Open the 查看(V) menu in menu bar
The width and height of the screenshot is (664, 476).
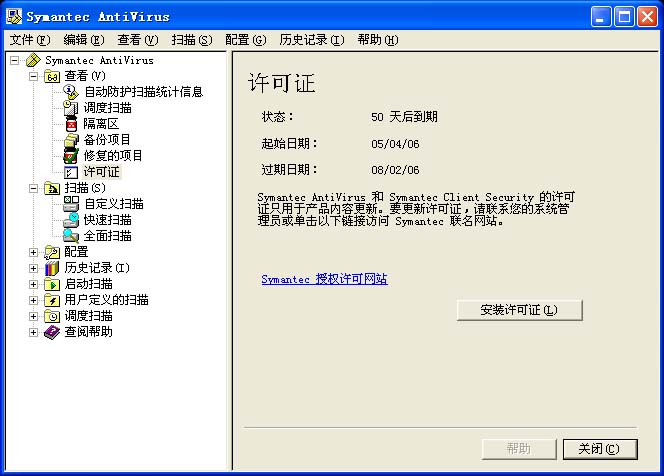tap(138, 40)
